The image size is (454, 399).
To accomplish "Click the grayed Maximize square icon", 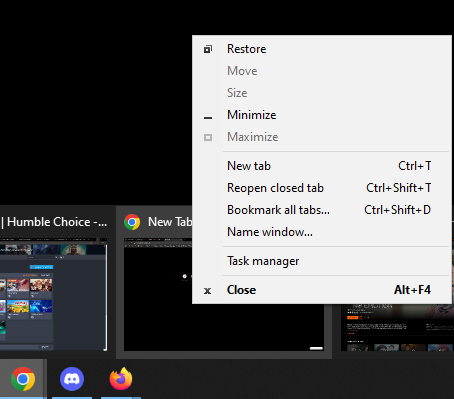I will [208, 137].
